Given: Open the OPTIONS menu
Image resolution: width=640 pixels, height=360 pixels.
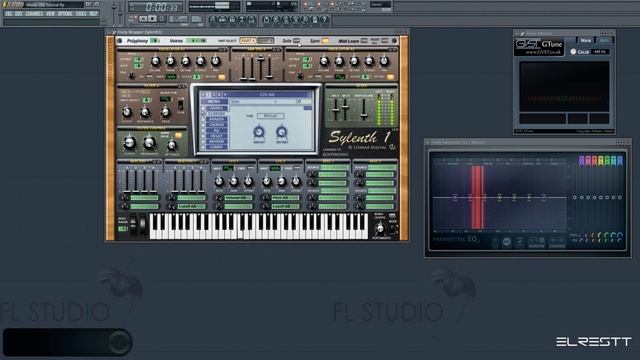Looking at the screenshot, I should coord(65,13).
